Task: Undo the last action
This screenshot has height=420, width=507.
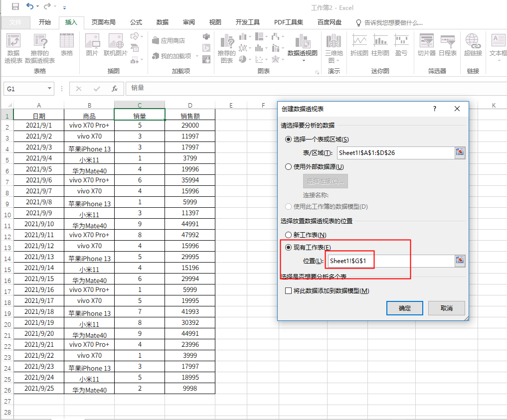Action: 30,6
